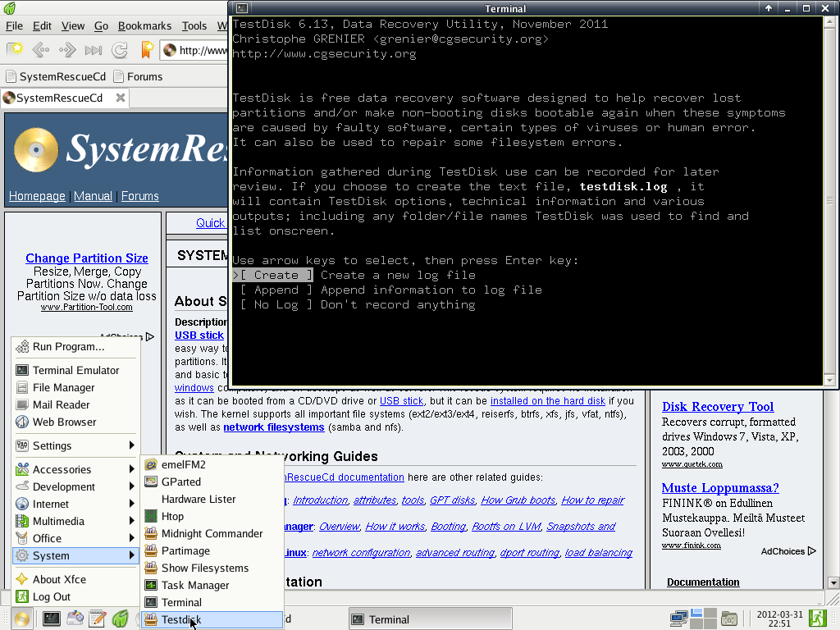The height and width of the screenshot is (630, 840).
Task: Click the Disk Recovery Tool ad link
Action: 717,407
